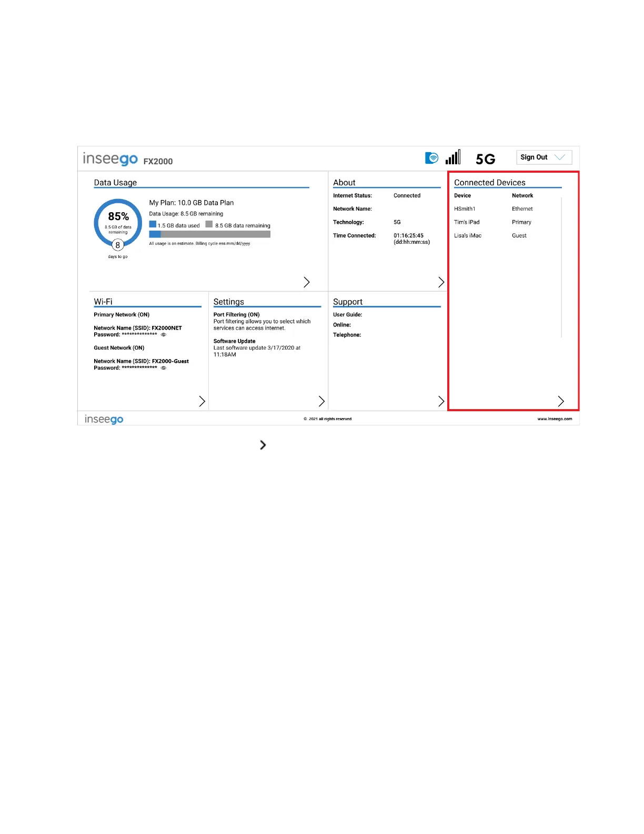Image resolution: width=644 pixels, height=834 pixels.
Task: Open the Settings heading
Action: pyautogui.click(x=229, y=302)
